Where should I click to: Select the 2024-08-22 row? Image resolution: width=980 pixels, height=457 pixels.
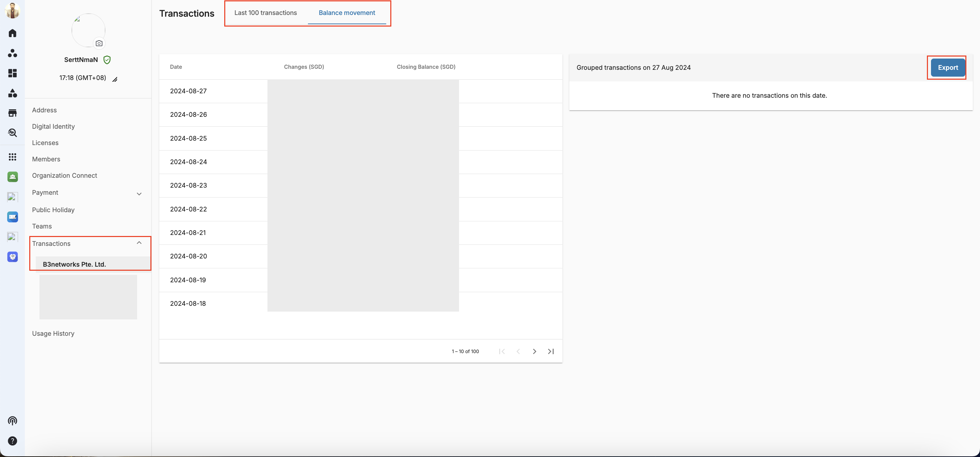[x=361, y=209]
